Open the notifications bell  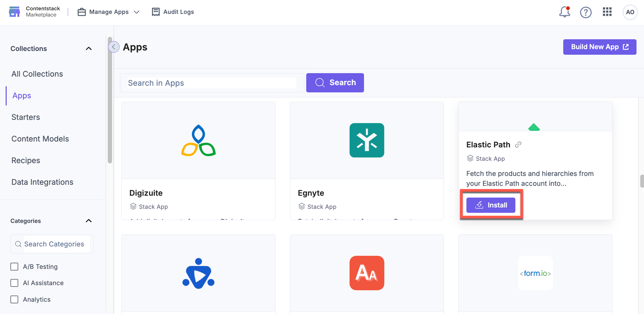(565, 12)
